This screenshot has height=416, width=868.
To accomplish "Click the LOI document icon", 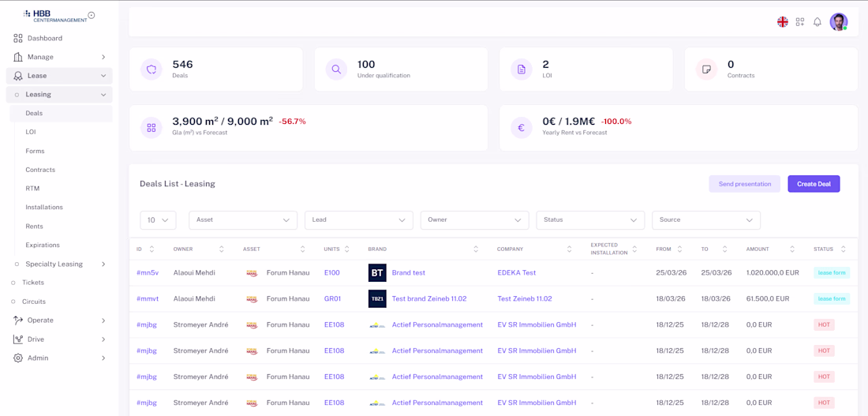I will [521, 69].
